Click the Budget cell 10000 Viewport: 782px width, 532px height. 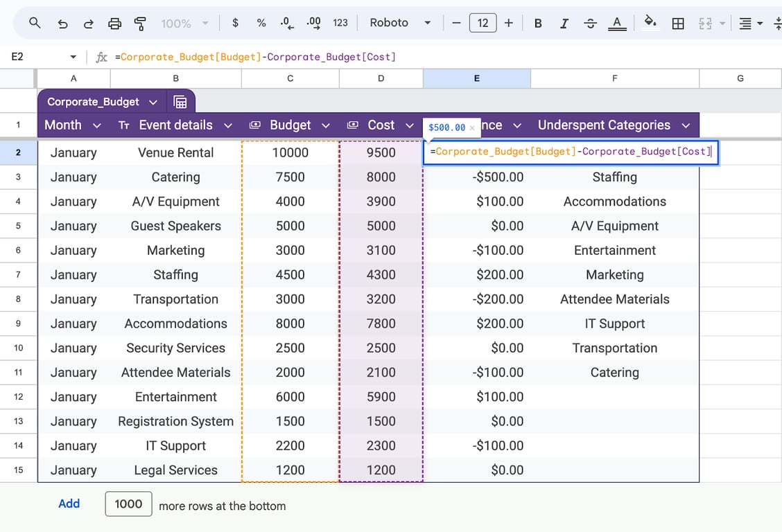tap(290, 152)
